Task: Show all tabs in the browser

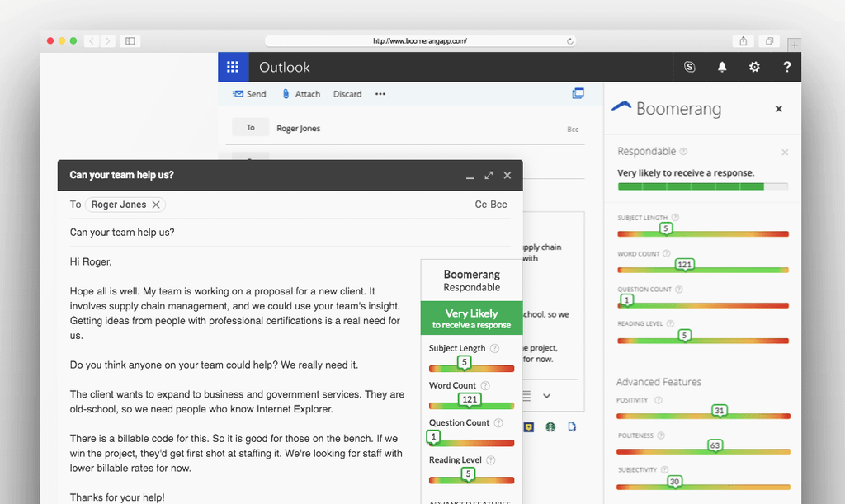Action: (x=770, y=41)
